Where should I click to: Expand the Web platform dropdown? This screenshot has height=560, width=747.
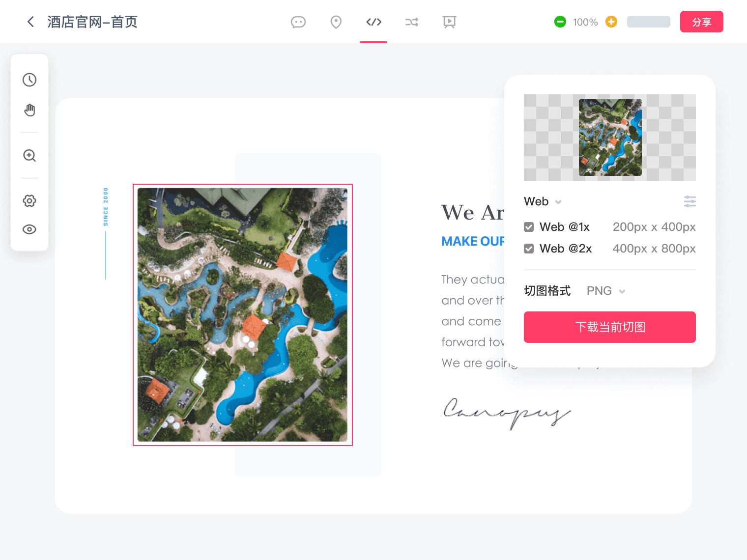543,201
